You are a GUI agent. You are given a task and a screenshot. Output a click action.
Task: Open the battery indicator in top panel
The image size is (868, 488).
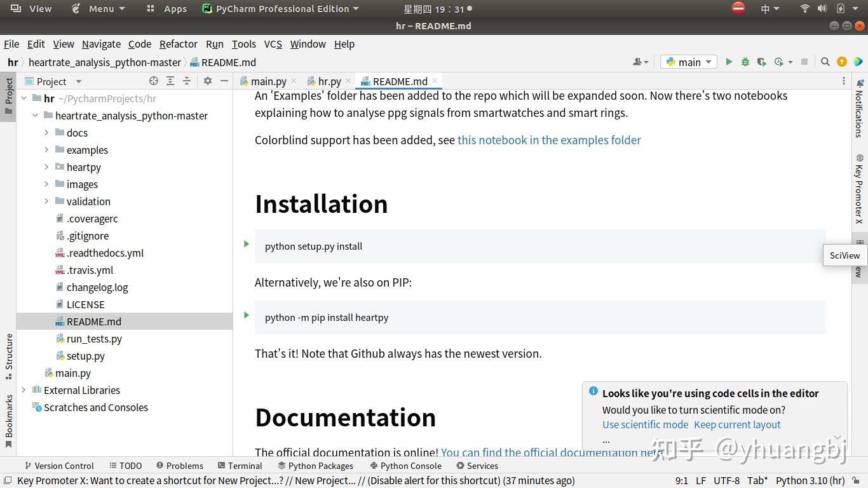pyautogui.click(x=841, y=8)
